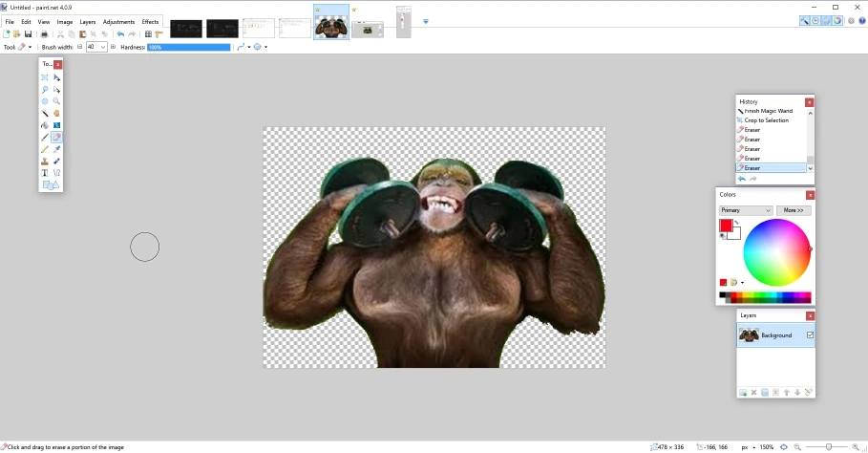Viewport: 868px width, 453px height.
Task: Increase the brush width with plus button
Action: [113, 47]
